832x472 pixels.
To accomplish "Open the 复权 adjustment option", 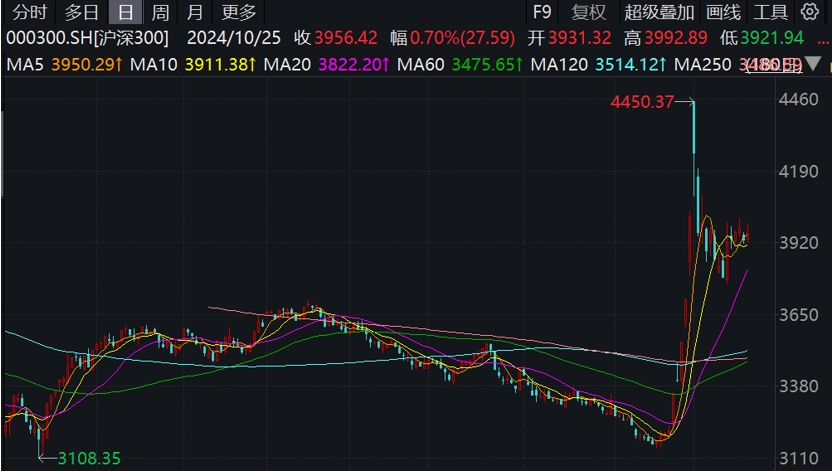I will 588,12.
